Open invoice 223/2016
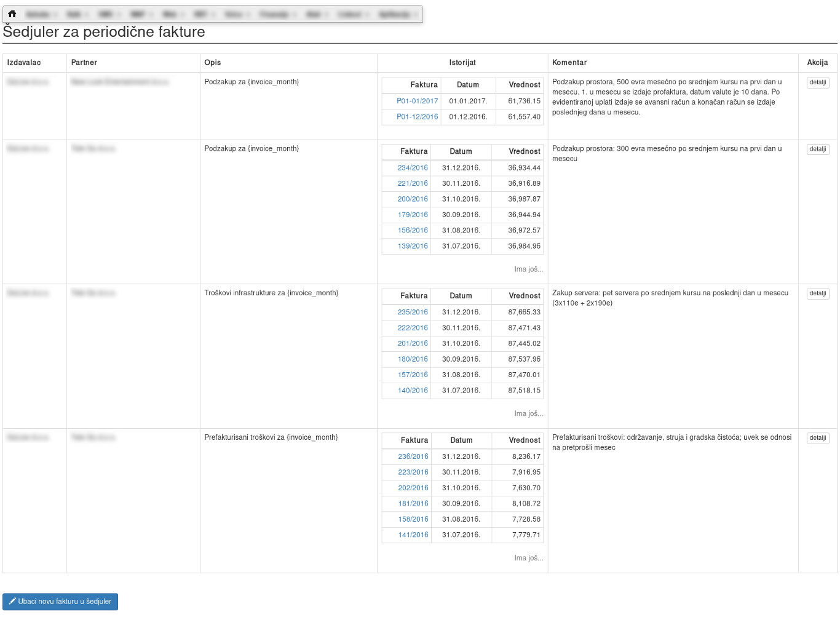This screenshot has height=617, width=840. tap(413, 472)
